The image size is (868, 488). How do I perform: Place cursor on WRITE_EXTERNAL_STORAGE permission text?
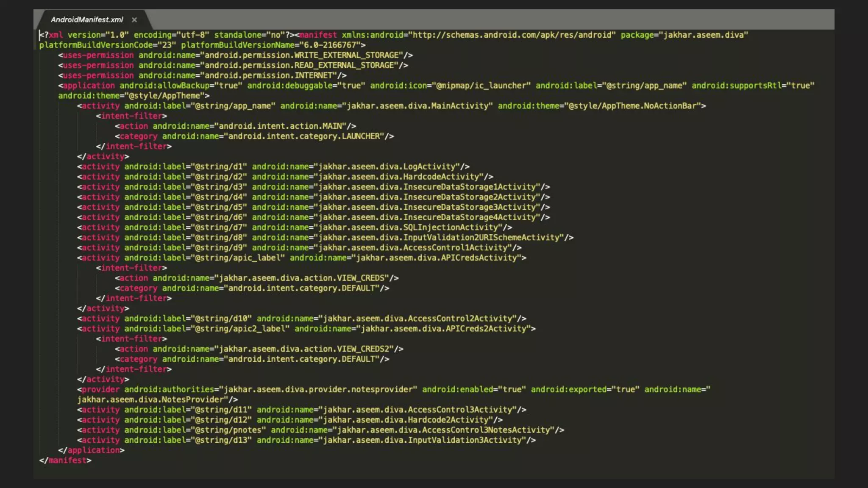tap(348, 55)
